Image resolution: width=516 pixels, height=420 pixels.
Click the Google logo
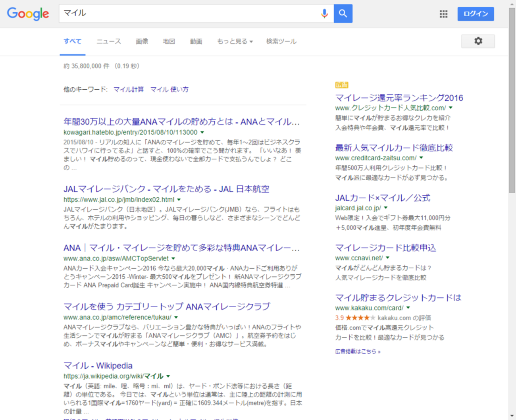tap(28, 13)
